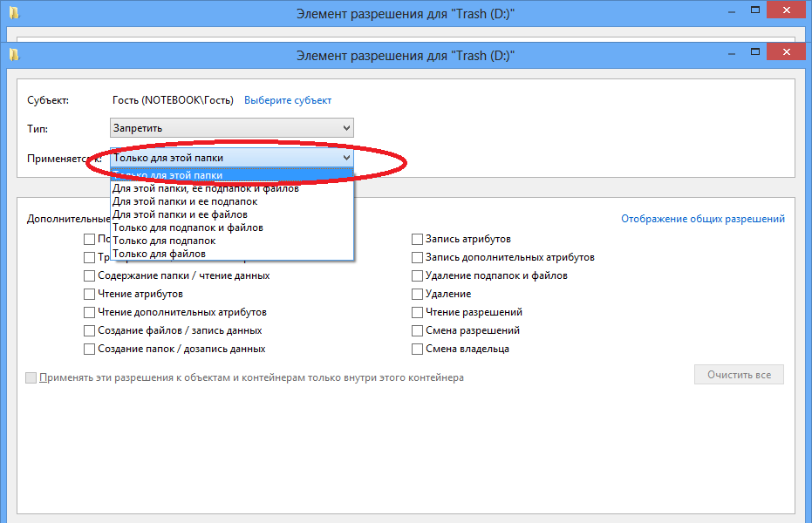The height and width of the screenshot is (523, 812).
Task: Enable 'Содержание папки / чтение данных' checkbox
Action: coord(89,275)
